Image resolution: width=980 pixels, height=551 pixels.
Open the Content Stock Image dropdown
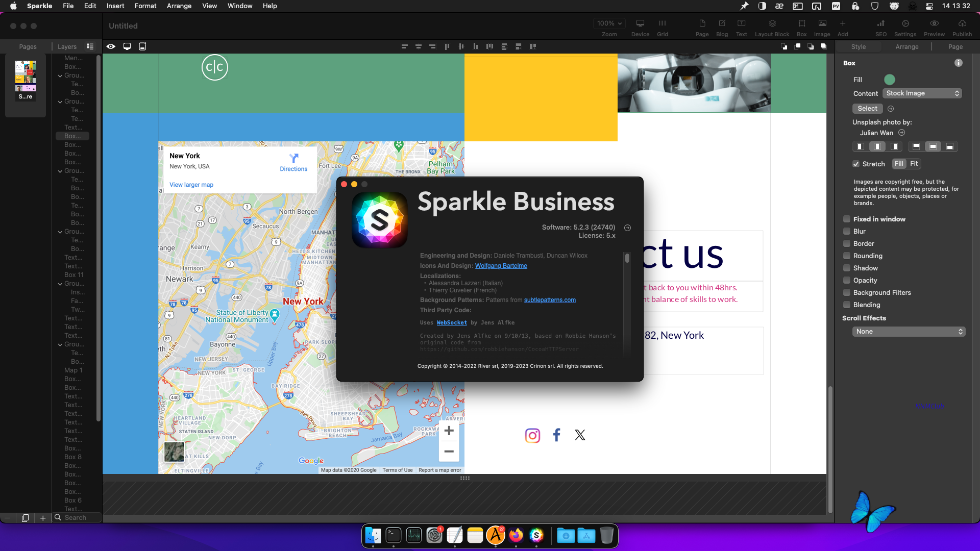point(922,93)
